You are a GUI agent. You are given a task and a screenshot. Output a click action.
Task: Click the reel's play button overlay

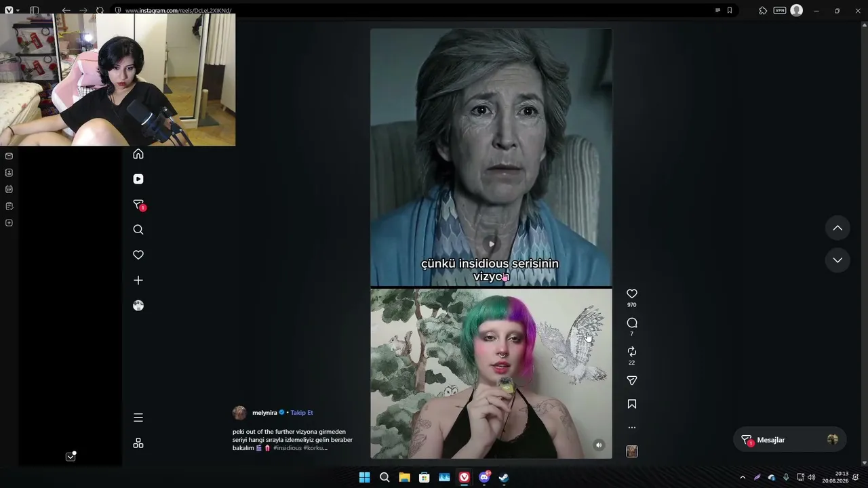coord(492,244)
